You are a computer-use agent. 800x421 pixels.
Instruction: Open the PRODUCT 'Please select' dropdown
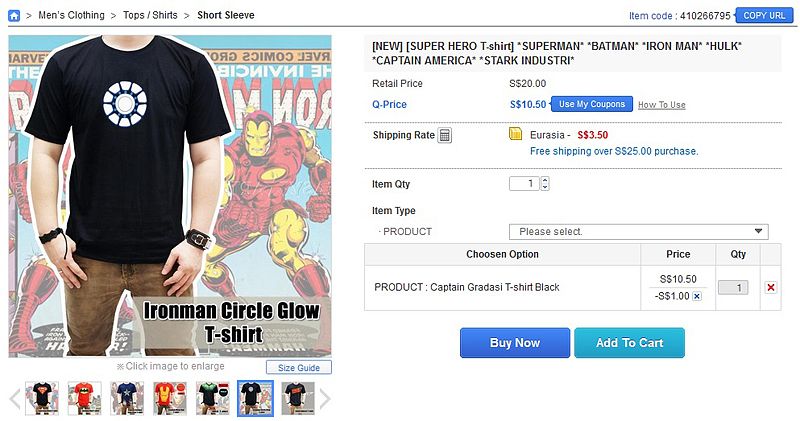(x=638, y=231)
